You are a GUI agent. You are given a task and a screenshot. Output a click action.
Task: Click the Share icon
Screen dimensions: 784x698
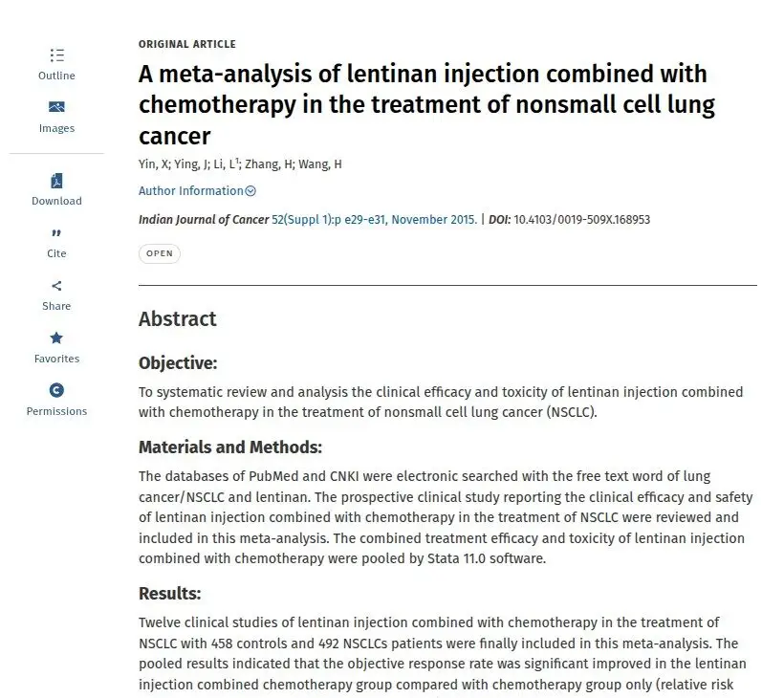tap(56, 286)
